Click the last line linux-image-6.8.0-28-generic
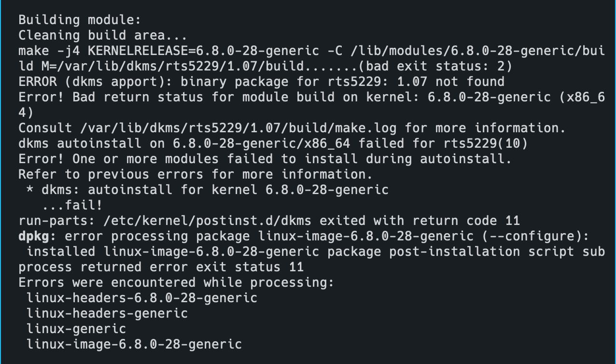 click(134, 344)
